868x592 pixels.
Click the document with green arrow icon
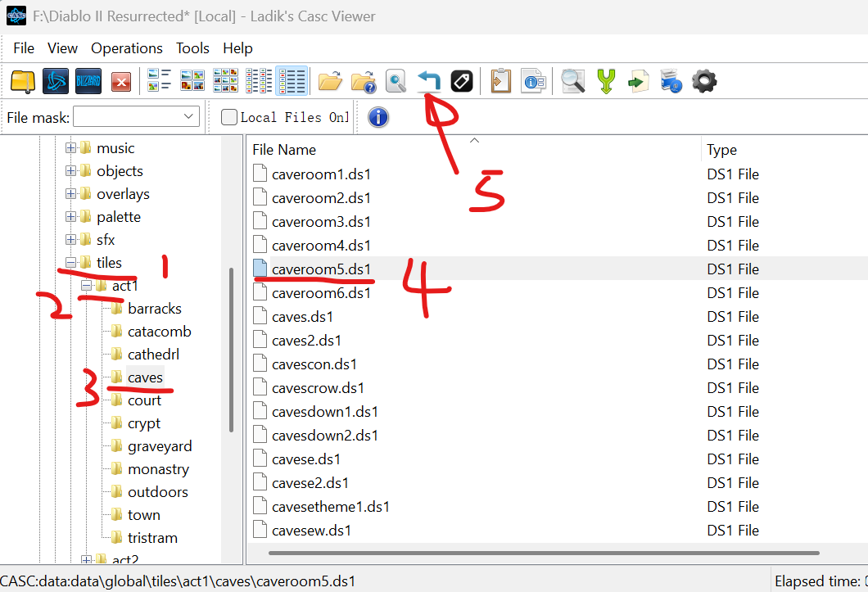pos(638,82)
